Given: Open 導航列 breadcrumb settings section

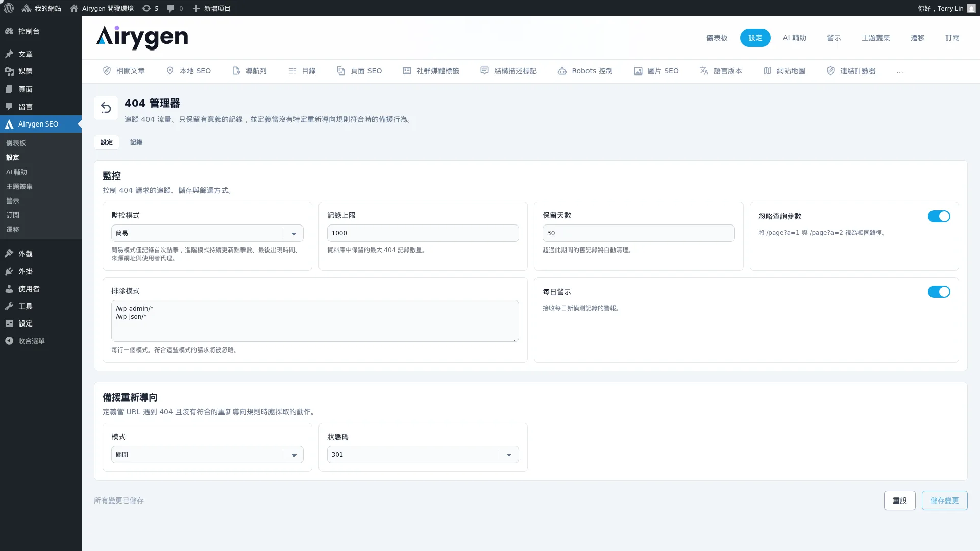Looking at the screenshot, I should tap(250, 71).
